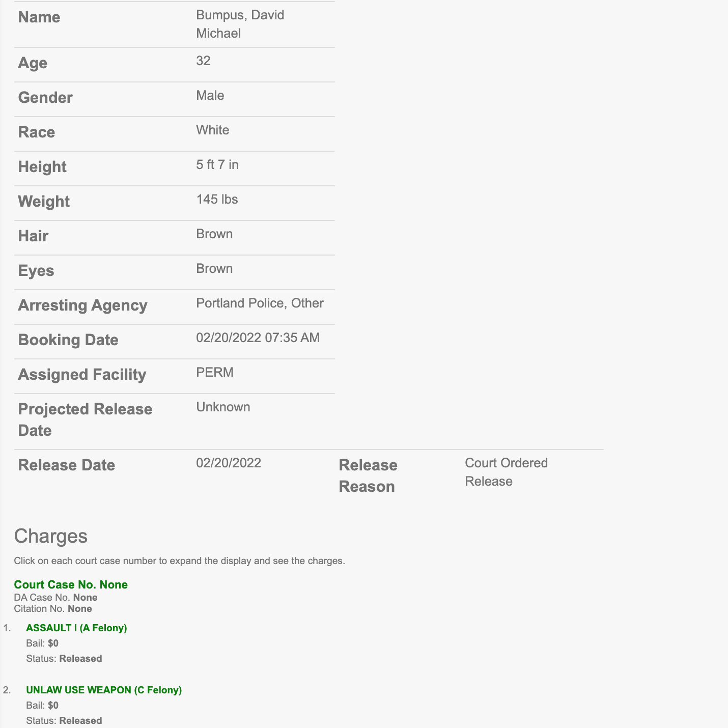
Task: Click the Release Date label
Action: click(67, 465)
